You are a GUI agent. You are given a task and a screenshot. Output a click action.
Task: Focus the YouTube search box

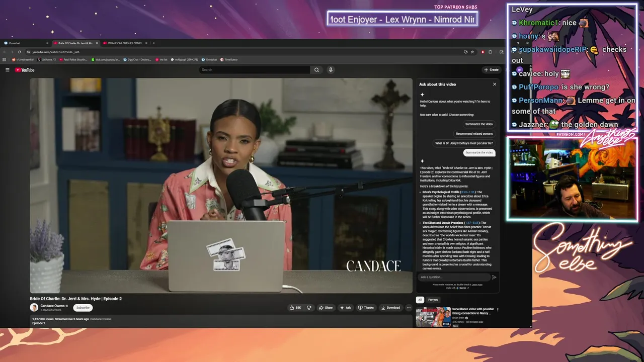pyautogui.click(x=254, y=70)
